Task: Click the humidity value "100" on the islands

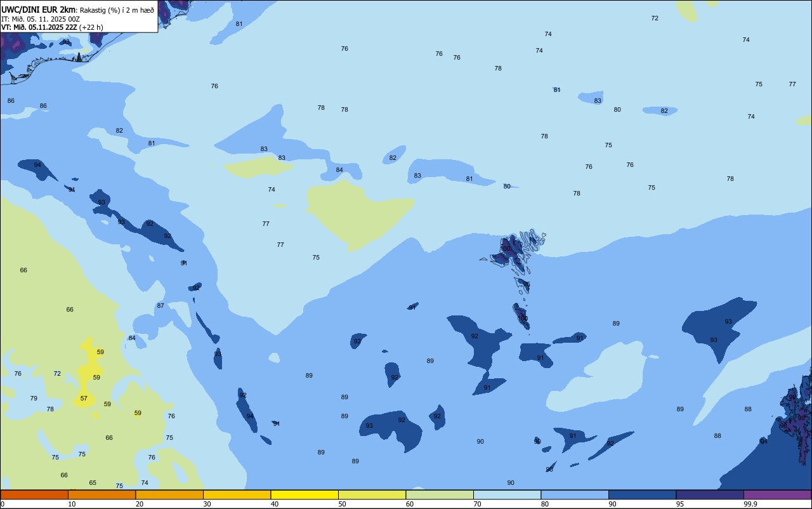Action: [x=523, y=319]
